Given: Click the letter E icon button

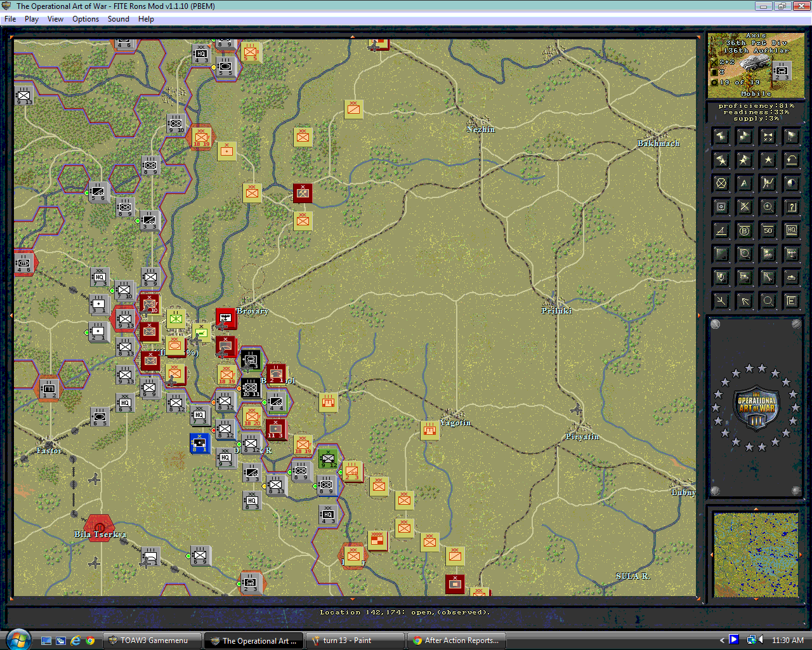Looking at the screenshot, I should pyautogui.click(x=791, y=301).
